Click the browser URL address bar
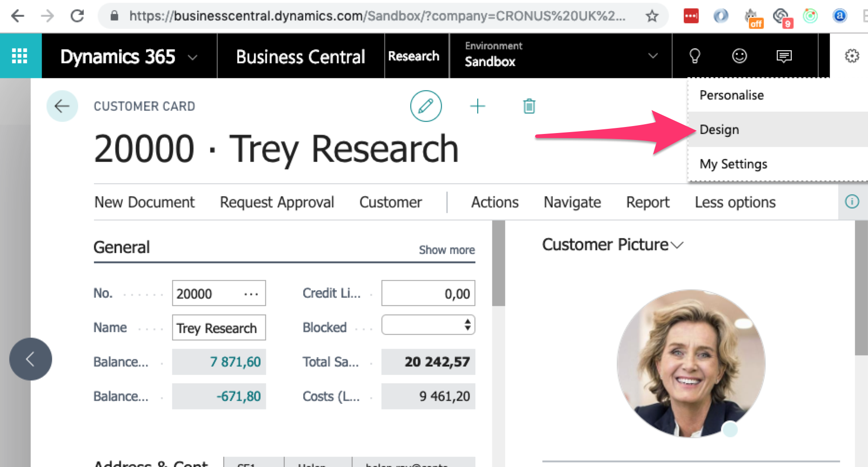The width and height of the screenshot is (868, 467). [377, 16]
